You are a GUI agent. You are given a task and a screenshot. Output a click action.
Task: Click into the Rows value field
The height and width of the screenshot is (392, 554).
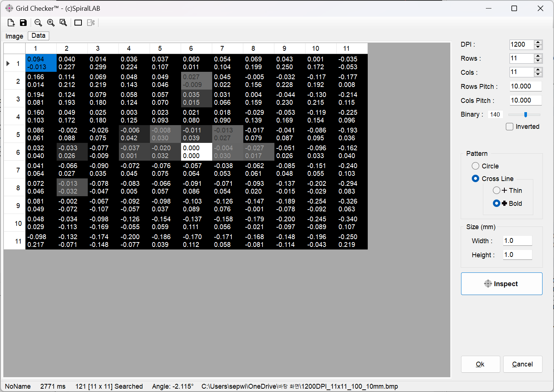tap(522, 58)
